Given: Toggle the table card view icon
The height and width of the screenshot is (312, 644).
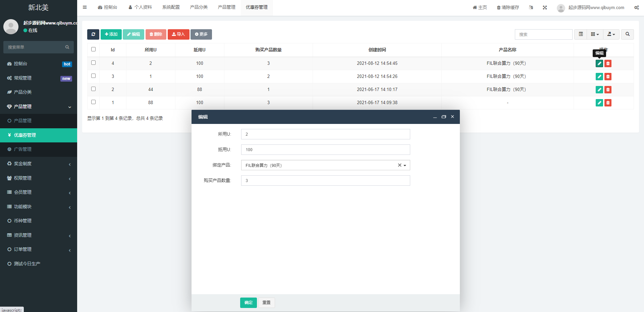Looking at the screenshot, I should tap(581, 34).
